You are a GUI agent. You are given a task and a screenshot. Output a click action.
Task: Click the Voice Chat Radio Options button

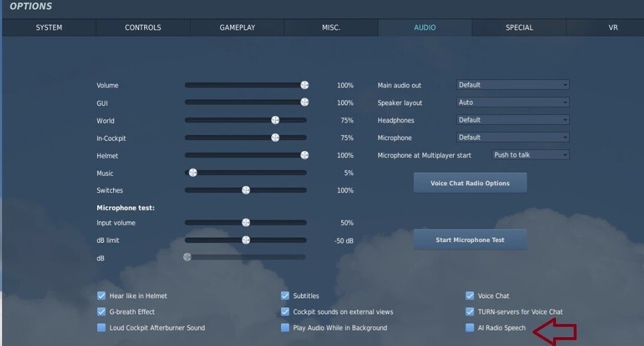coord(470,183)
